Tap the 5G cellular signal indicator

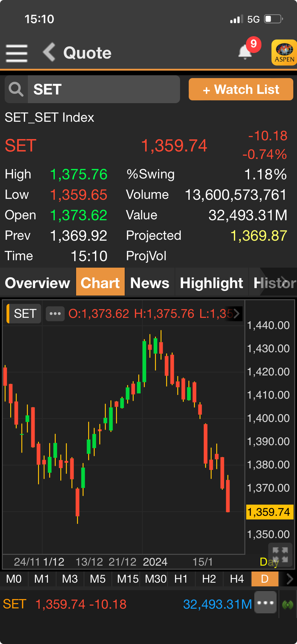(x=244, y=19)
